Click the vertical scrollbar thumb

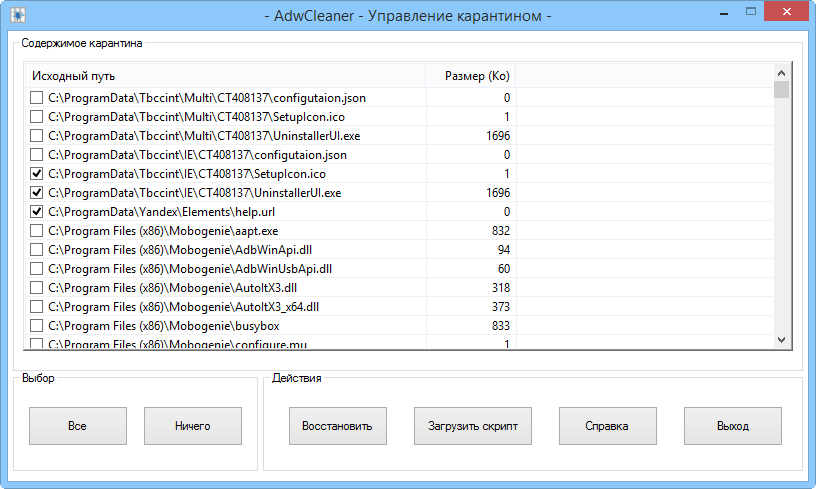pos(781,89)
